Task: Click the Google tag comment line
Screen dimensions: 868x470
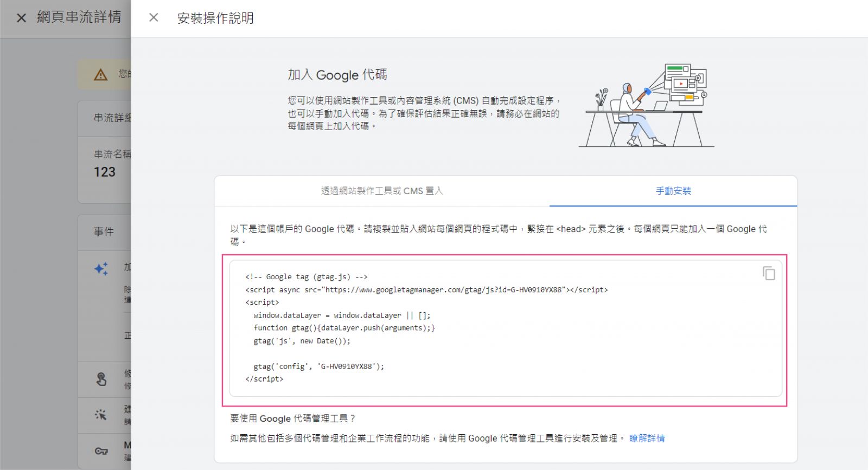Action: click(x=307, y=277)
